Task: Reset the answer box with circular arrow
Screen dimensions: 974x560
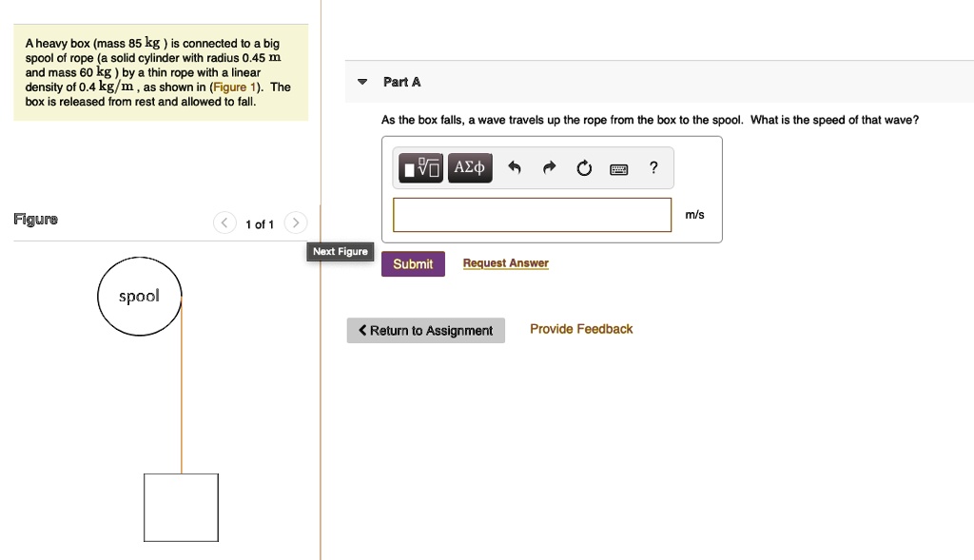Action: [584, 169]
